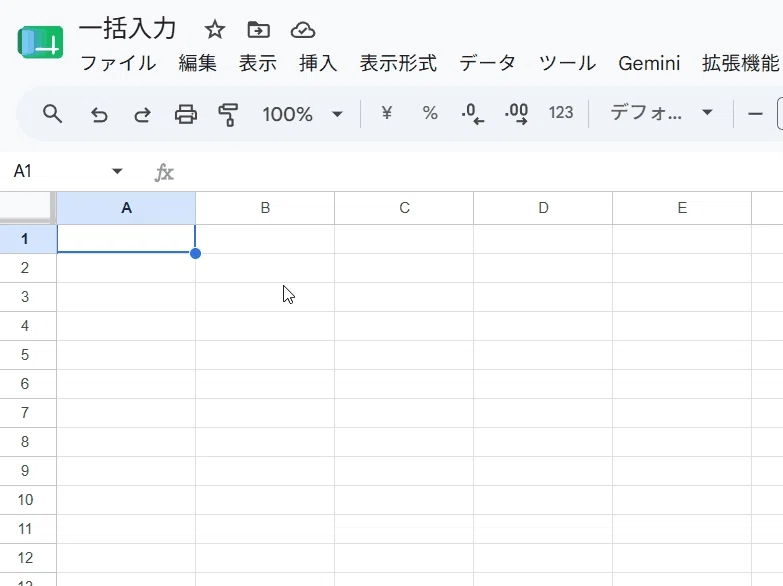
Task: Select cell E10
Action: pos(682,500)
